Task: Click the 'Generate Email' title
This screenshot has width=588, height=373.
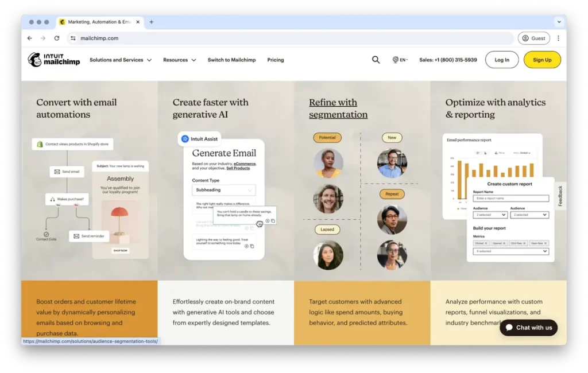Action: (225, 153)
